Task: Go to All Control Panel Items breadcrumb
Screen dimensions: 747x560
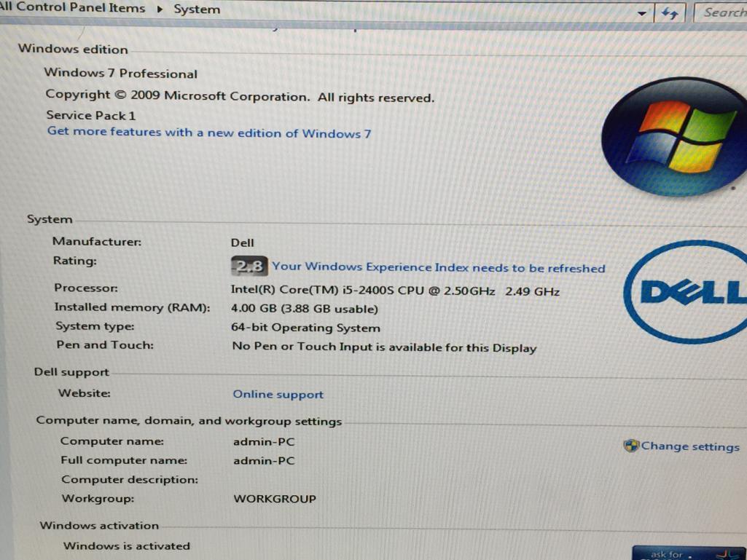Action: point(72,7)
